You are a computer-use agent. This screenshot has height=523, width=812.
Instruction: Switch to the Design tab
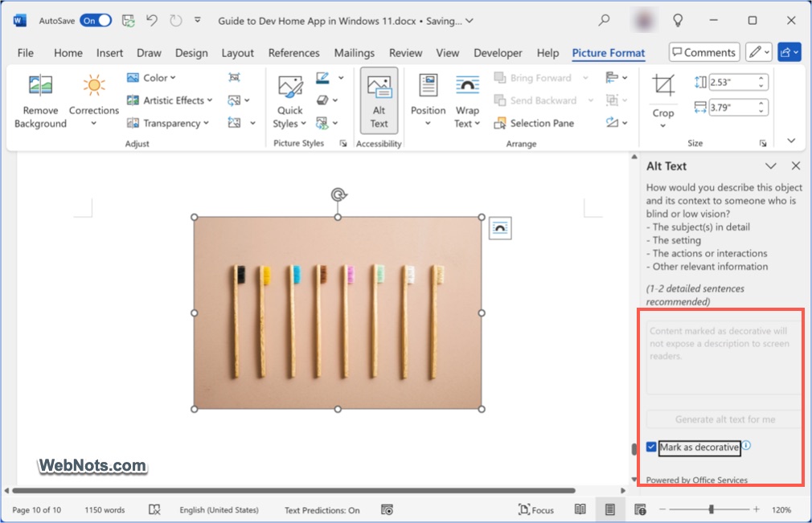191,53
